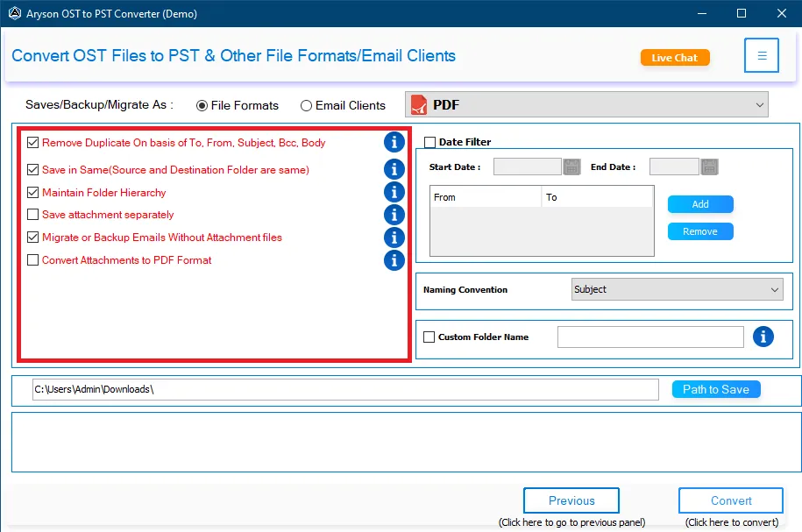View info for Convert Attachments to PDF
Screen dimensions: 802x532
coord(394,260)
